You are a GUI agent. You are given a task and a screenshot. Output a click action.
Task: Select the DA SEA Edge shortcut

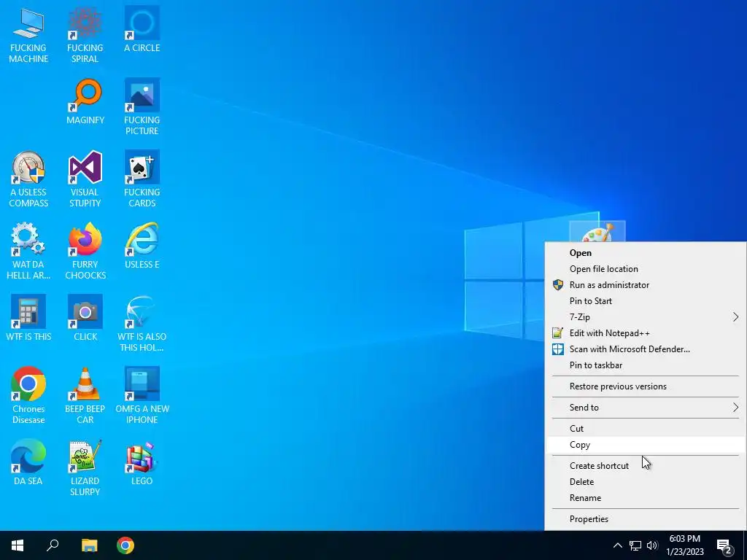[x=28, y=462]
